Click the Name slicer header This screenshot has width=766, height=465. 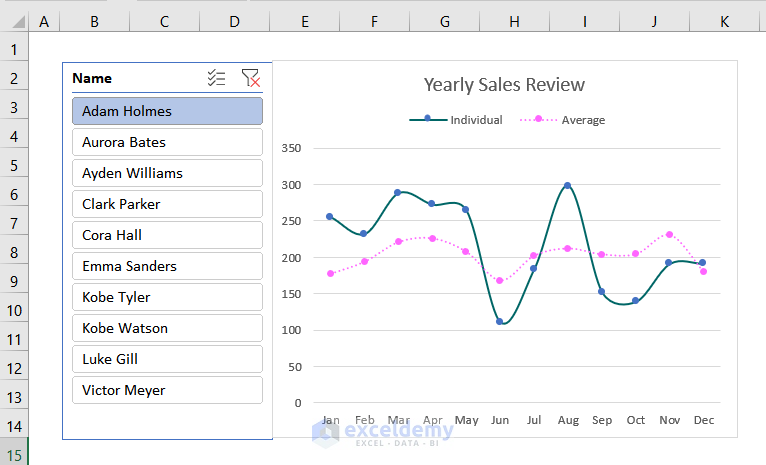pyautogui.click(x=92, y=78)
